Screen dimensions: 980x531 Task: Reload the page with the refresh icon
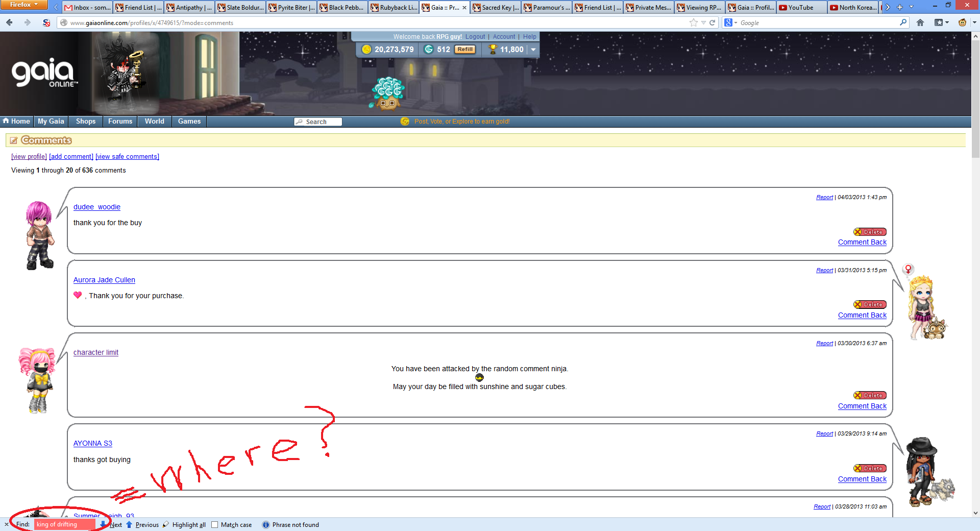tap(712, 22)
